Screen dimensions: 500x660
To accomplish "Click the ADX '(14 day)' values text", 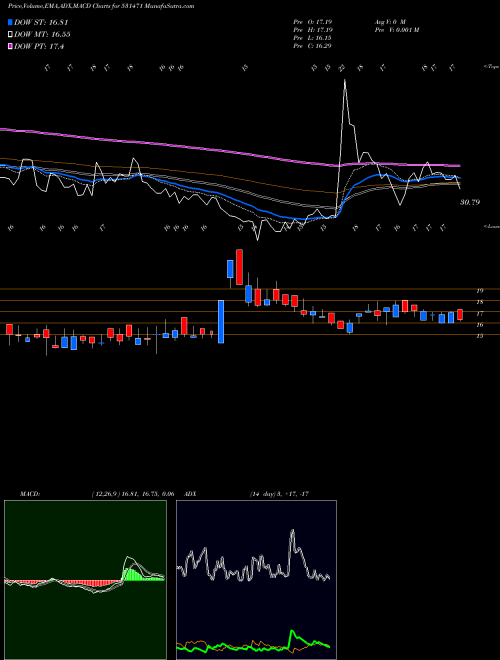I will [x=279, y=494].
